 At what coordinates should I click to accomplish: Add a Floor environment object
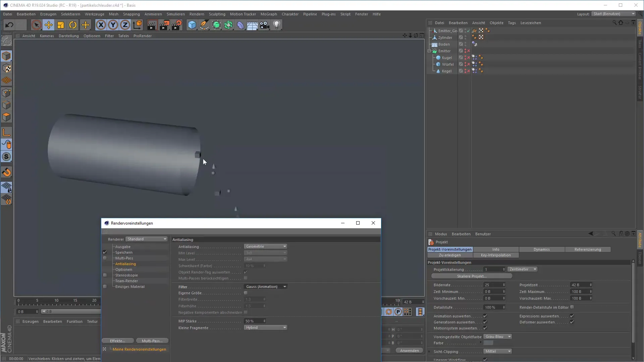[253, 25]
